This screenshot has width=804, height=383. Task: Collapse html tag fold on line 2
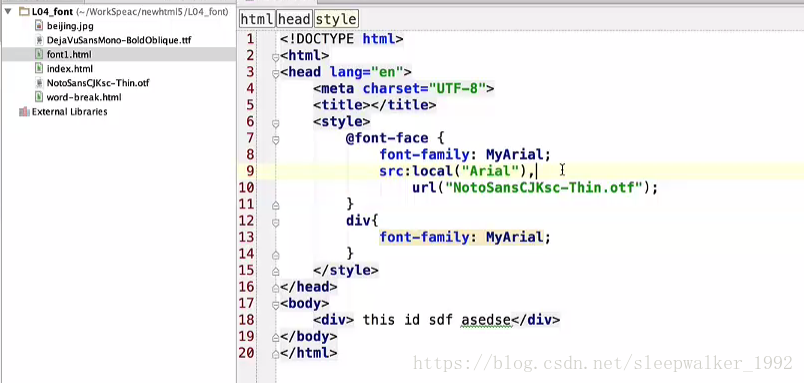(x=275, y=58)
